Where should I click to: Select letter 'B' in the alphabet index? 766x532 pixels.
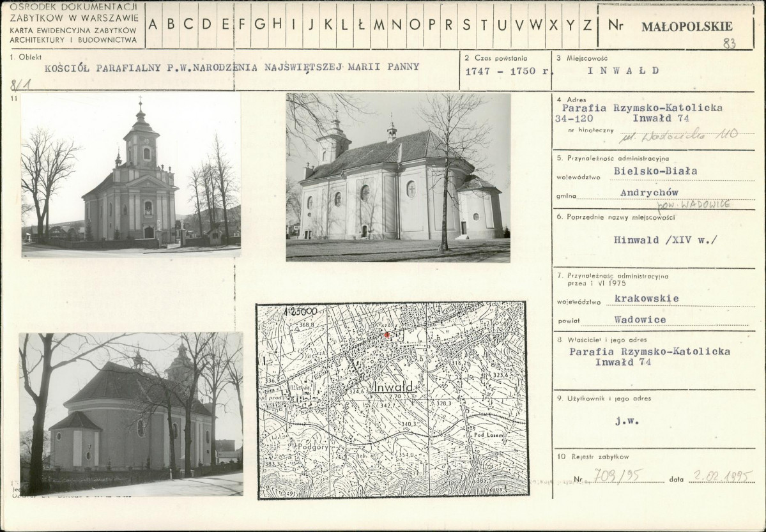coord(171,24)
